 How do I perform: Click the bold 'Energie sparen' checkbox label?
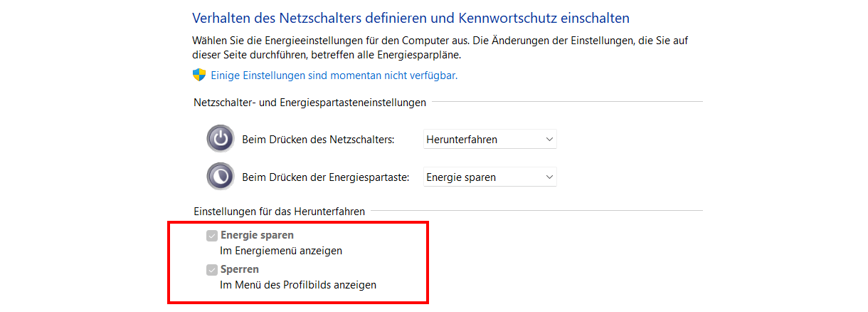coord(257,235)
